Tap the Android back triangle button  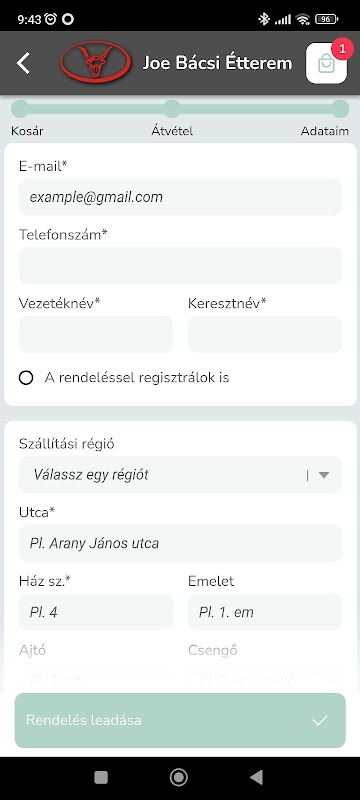[x=256, y=777]
